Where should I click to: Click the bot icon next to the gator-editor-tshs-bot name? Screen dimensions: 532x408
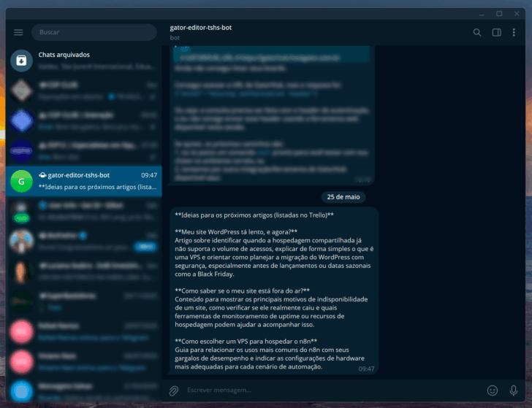point(42,175)
